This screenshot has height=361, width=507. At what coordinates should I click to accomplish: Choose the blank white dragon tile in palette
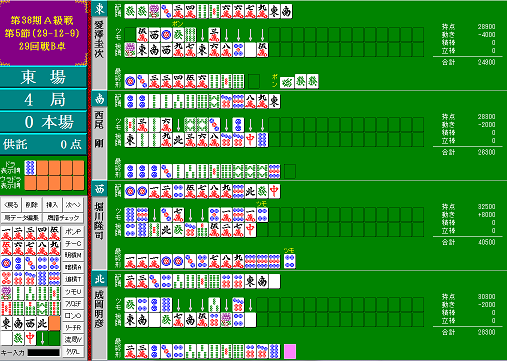[x=6, y=338]
